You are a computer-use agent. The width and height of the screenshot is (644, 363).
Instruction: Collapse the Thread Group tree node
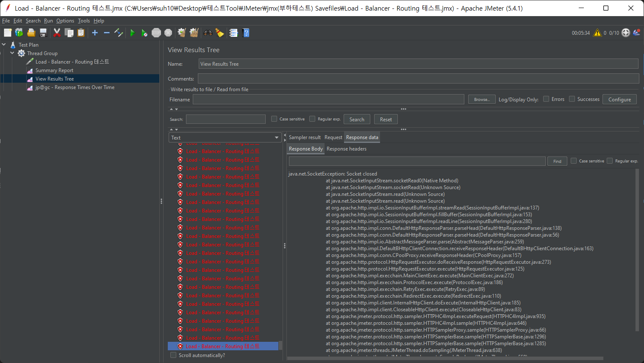click(12, 53)
